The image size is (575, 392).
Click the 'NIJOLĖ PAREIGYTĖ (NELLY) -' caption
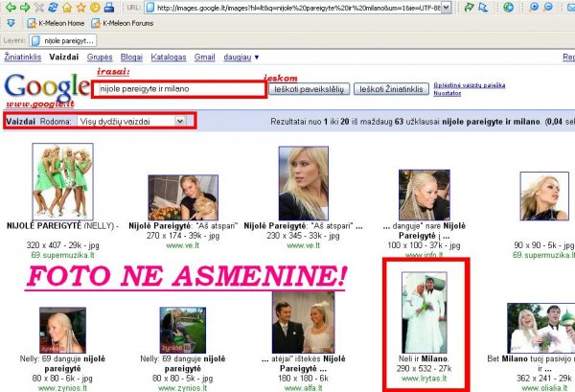pyautogui.click(x=62, y=226)
